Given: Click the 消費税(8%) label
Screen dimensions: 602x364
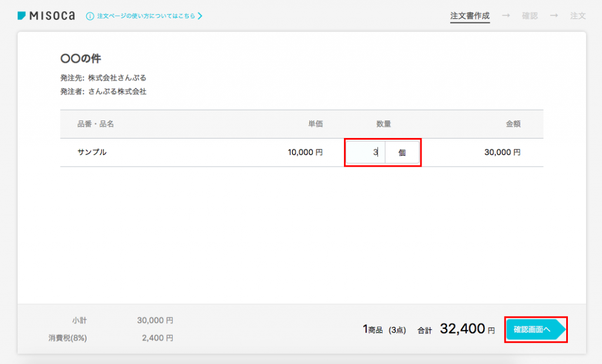Looking at the screenshot, I should [x=68, y=338].
